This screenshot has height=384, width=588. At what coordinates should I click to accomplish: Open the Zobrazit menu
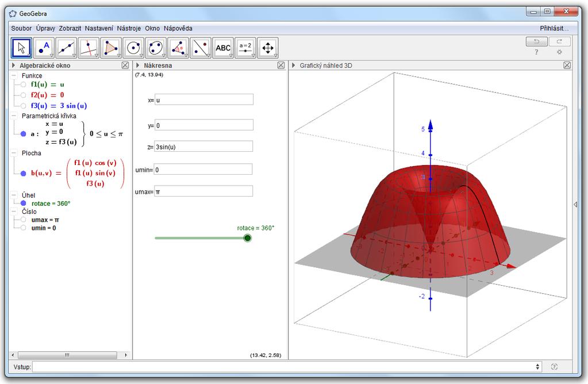pyautogui.click(x=70, y=28)
